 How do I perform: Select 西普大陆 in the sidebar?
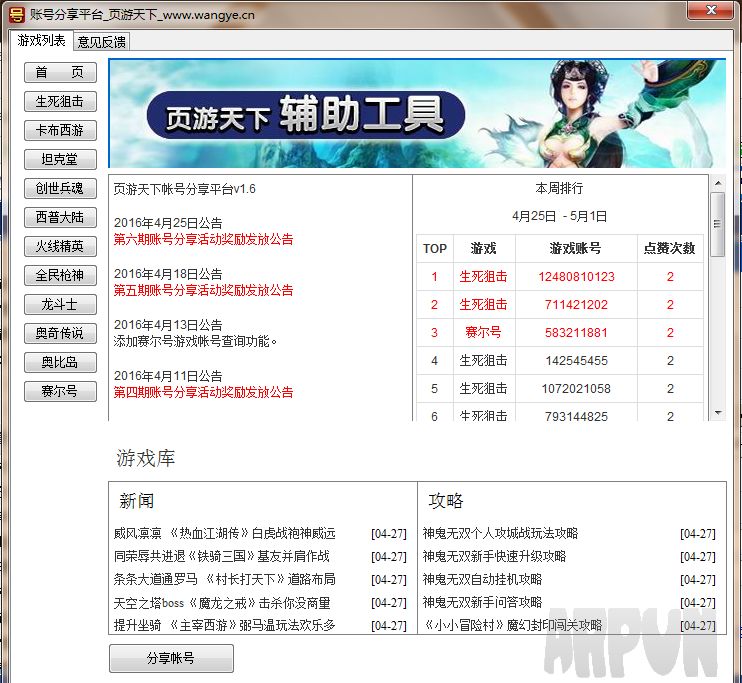pos(60,217)
